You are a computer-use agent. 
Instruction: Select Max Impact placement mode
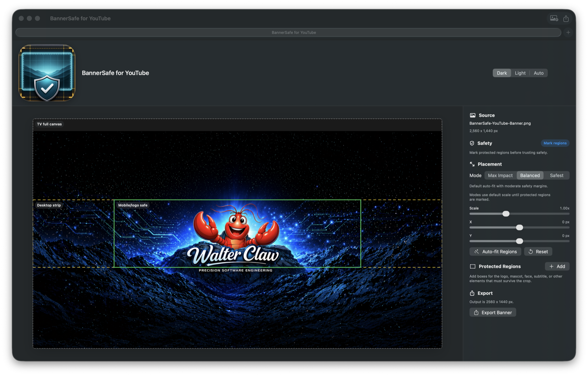click(500, 176)
